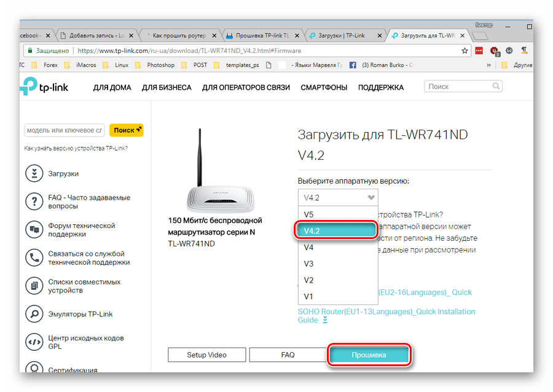Open a new browser tab
The height and width of the screenshot is (392, 553).
(x=480, y=36)
